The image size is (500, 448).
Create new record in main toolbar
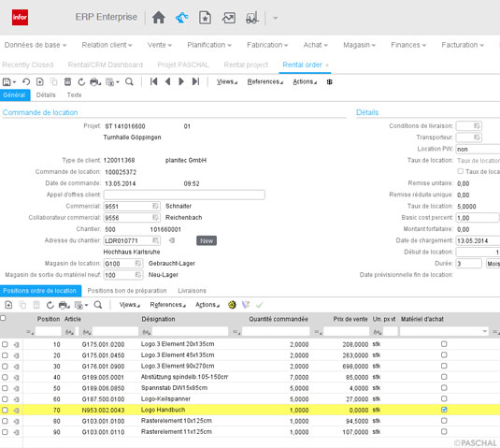[x=40, y=82]
